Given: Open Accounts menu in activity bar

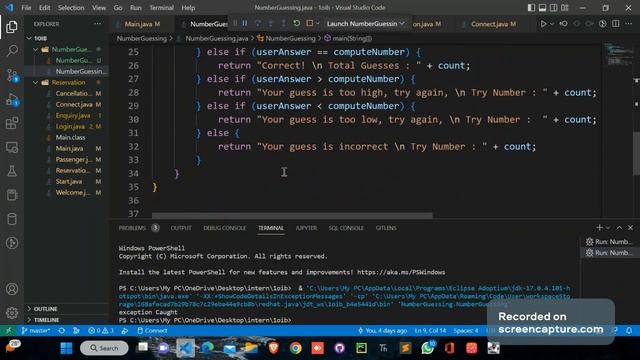Looking at the screenshot, I should click(12, 289).
